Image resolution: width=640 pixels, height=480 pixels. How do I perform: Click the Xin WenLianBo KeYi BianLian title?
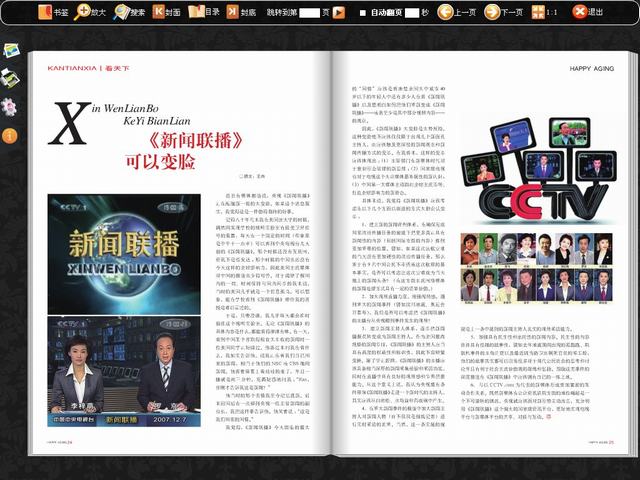pyautogui.click(x=120, y=123)
